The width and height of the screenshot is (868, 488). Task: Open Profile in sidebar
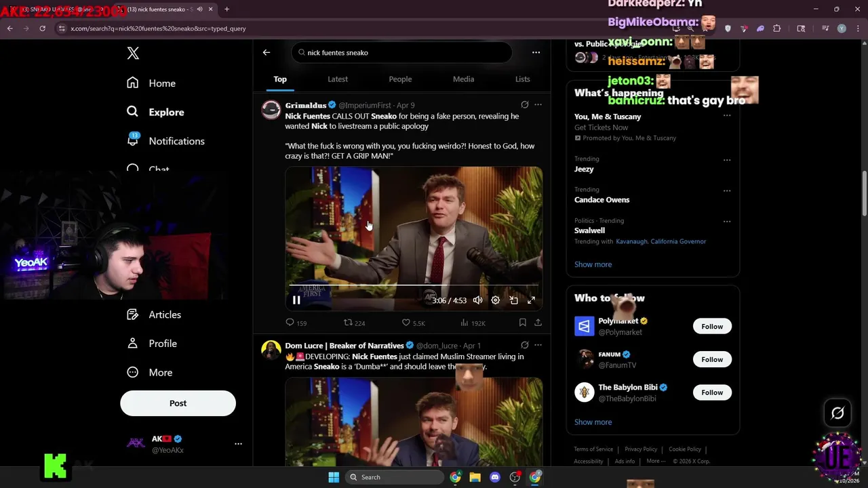click(152, 344)
